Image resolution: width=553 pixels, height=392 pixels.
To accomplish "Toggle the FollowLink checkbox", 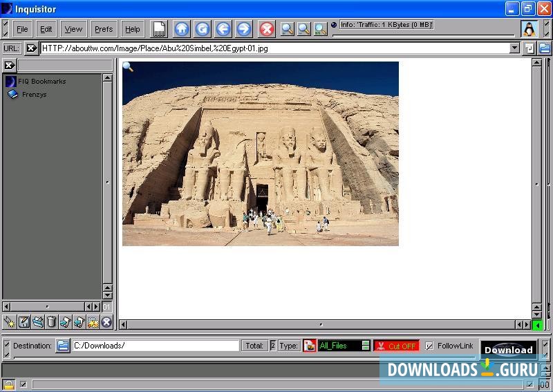I will tap(429, 346).
